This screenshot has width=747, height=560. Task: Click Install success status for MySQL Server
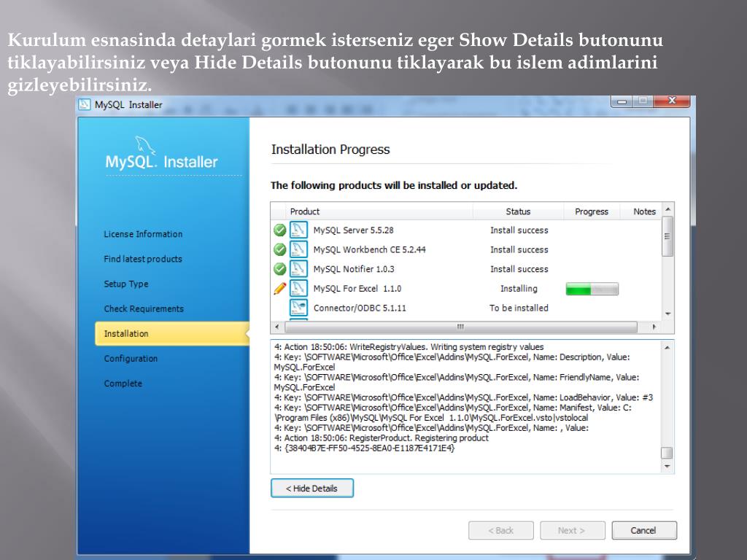point(519,230)
